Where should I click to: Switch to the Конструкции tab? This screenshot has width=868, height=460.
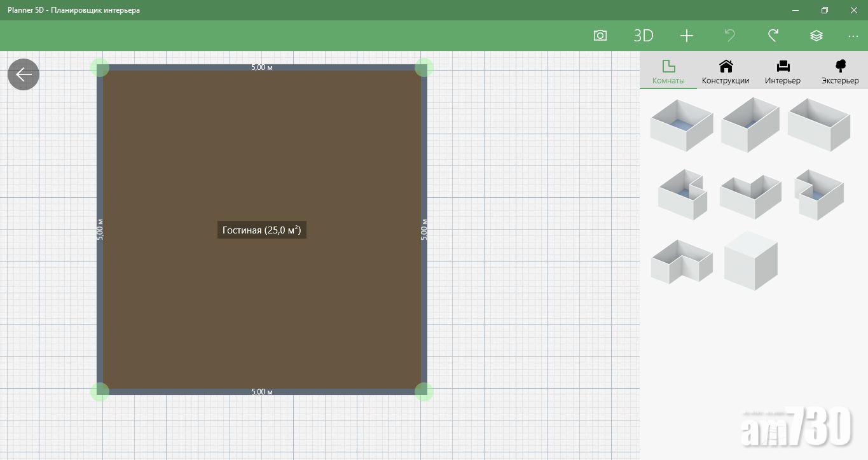(726, 72)
